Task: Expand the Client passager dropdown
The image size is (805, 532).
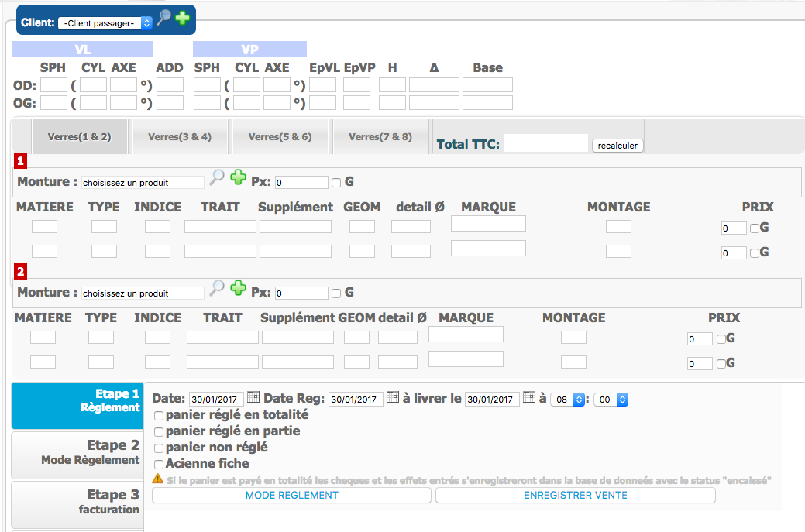Action: 105,23
